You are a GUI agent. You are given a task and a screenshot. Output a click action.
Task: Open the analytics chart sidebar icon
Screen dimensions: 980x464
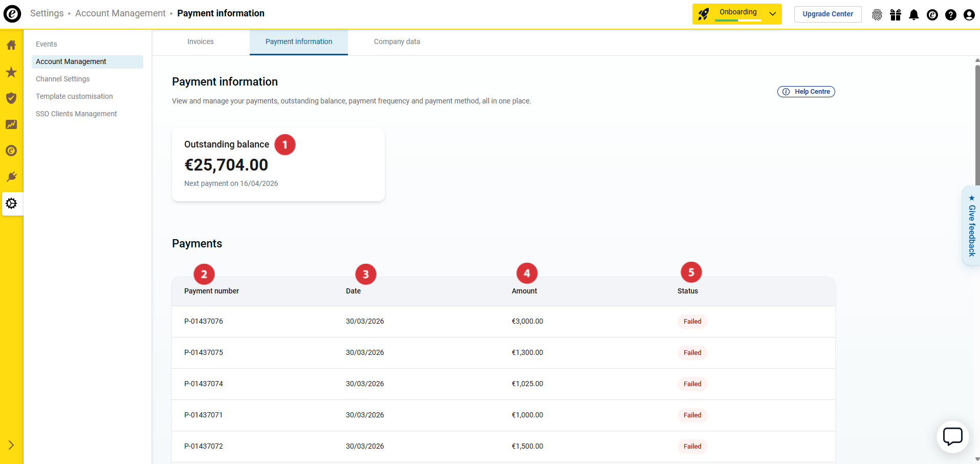point(11,124)
